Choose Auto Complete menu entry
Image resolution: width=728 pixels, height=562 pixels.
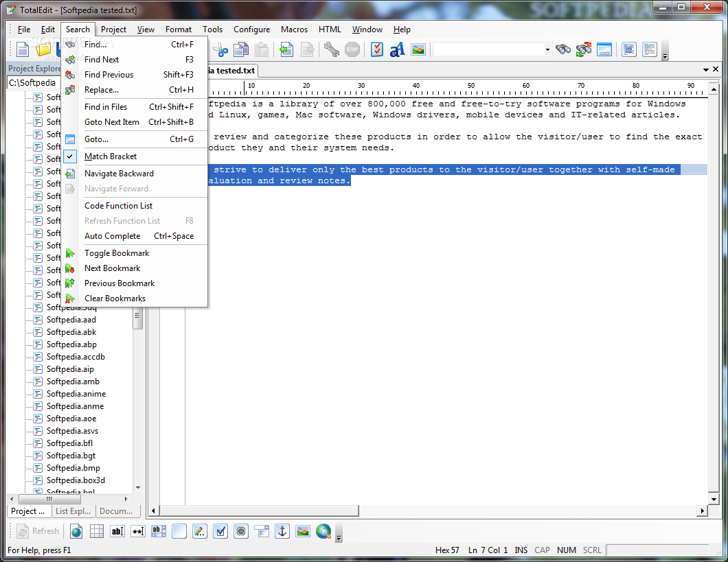tap(135, 236)
